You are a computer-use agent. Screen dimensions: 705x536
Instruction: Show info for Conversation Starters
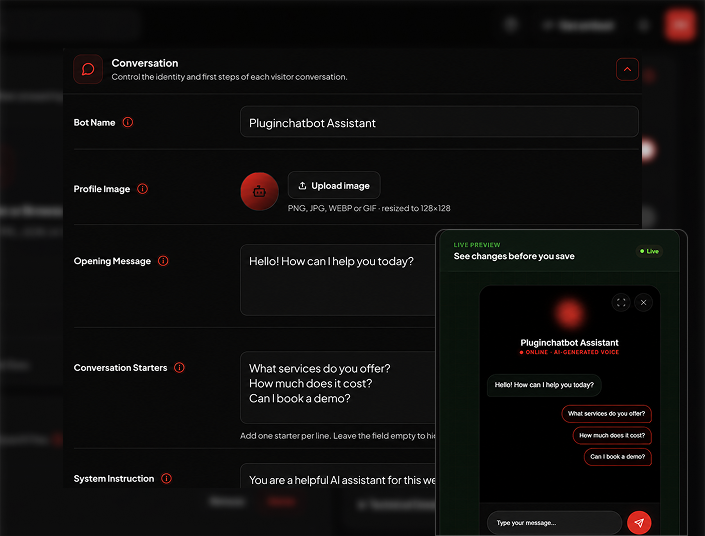179,367
